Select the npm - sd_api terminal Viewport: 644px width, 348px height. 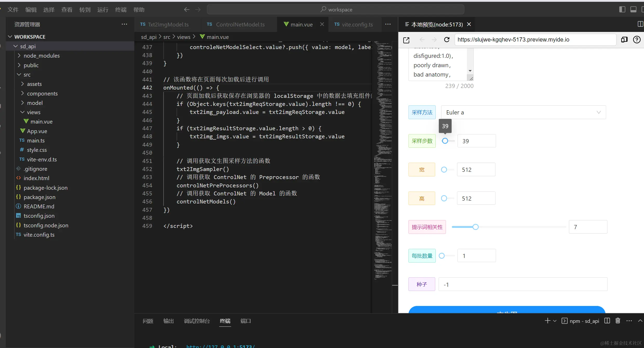pos(580,321)
